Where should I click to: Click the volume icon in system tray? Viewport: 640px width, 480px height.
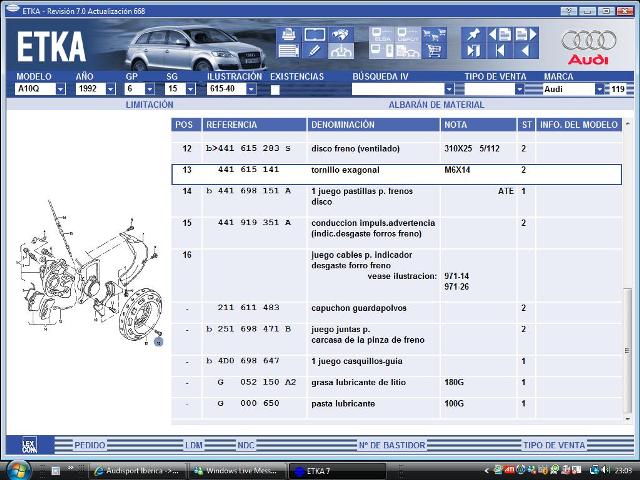(x=607, y=471)
